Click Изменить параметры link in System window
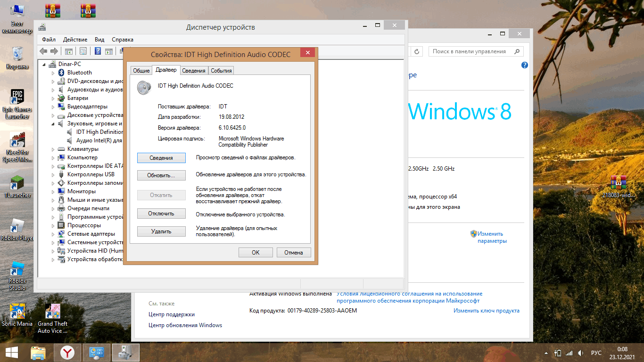This screenshot has width=644, height=362. click(x=492, y=237)
